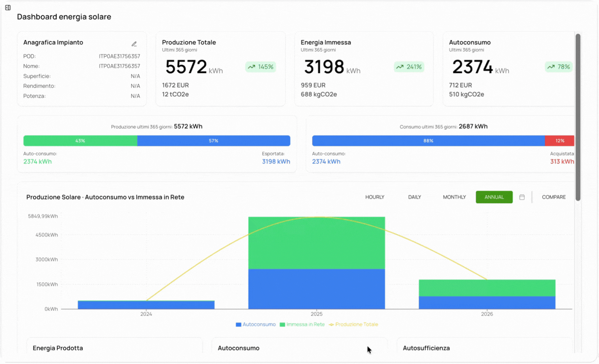Click the Produzione ultimi 365 giorni heading
599x364 pixels.
(157, 126)
